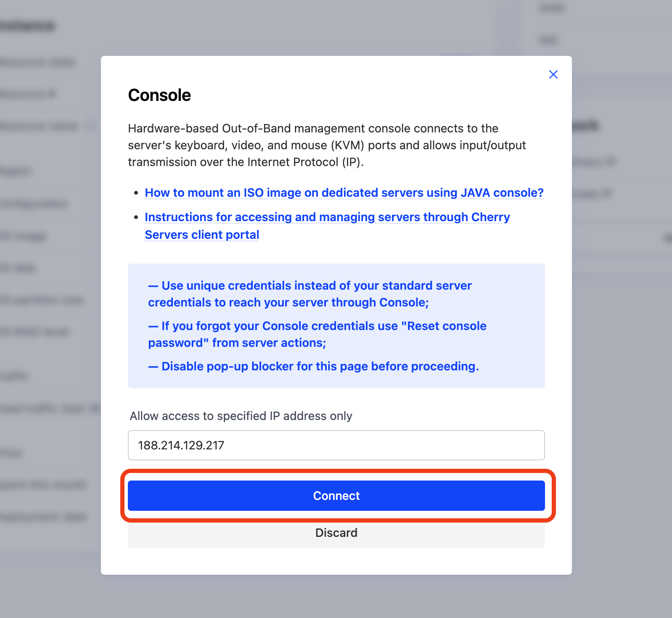
Task: Click the grey Discard bar below Connect
Action: pos(336,533)
